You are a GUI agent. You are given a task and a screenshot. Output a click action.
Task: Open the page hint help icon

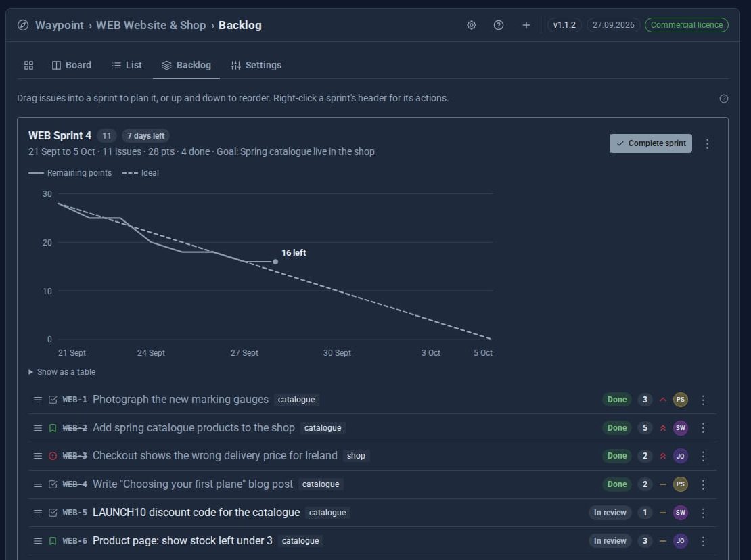point(724,99)
